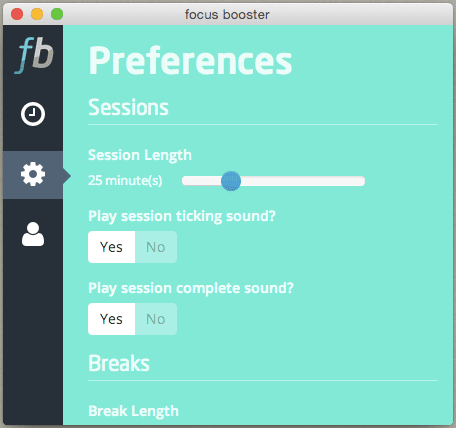Set session complete sound to Yes

[111, 319]
